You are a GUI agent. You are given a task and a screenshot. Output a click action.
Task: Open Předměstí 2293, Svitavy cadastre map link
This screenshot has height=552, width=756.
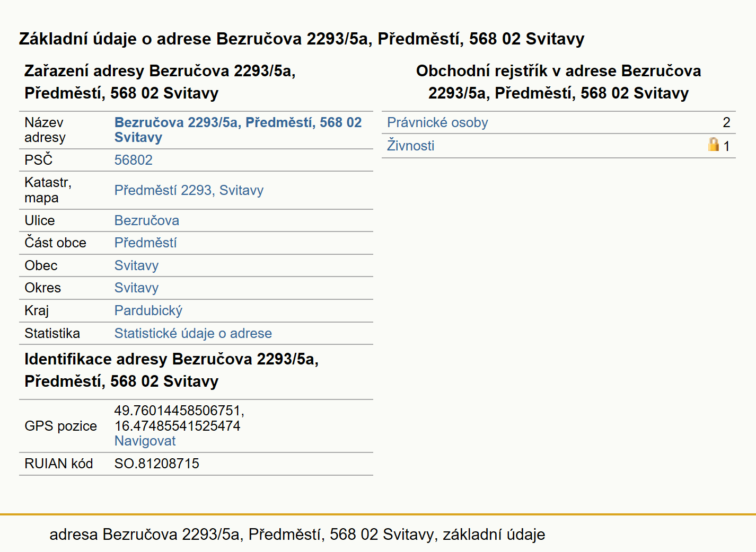pos(189,190)
